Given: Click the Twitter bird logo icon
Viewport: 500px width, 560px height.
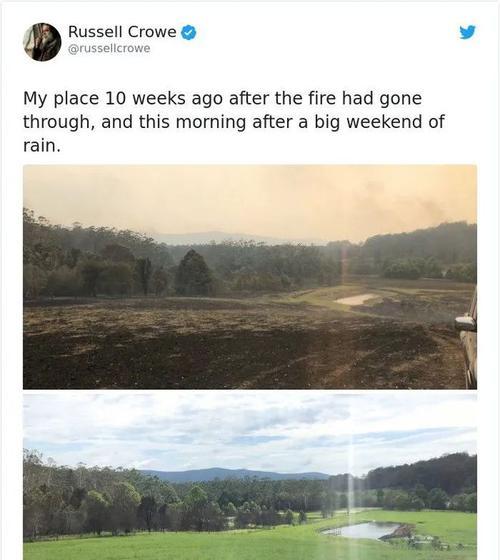Looking at the screenshot, I should tap(468, 32).
